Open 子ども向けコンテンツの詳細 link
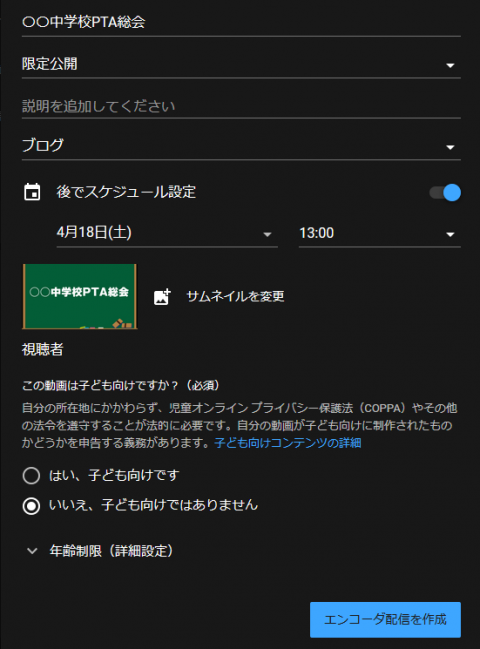Image resolution: width=480 pixels, height=649 pixels. tap(288, 443)
